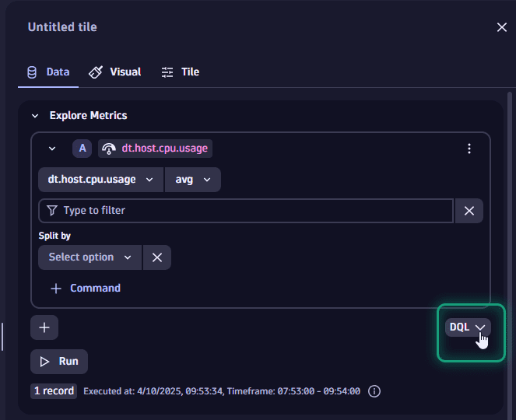516x420 pixels.
Task: Collapse query A with its chevron
Action: [52, 149]
